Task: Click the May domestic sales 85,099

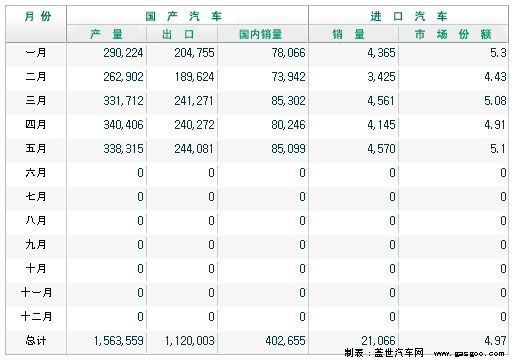Action: coord(288,149)
